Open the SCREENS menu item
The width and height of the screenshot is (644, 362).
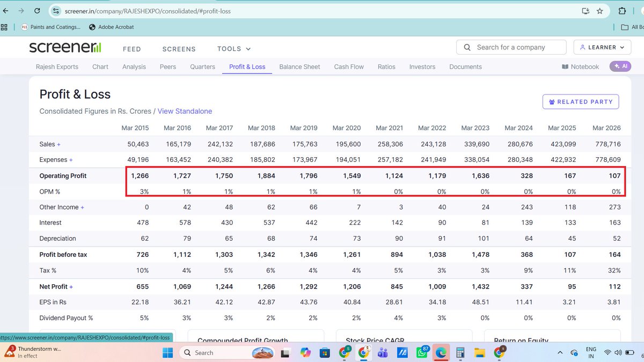pyautogui.click(x=179, y=49)
